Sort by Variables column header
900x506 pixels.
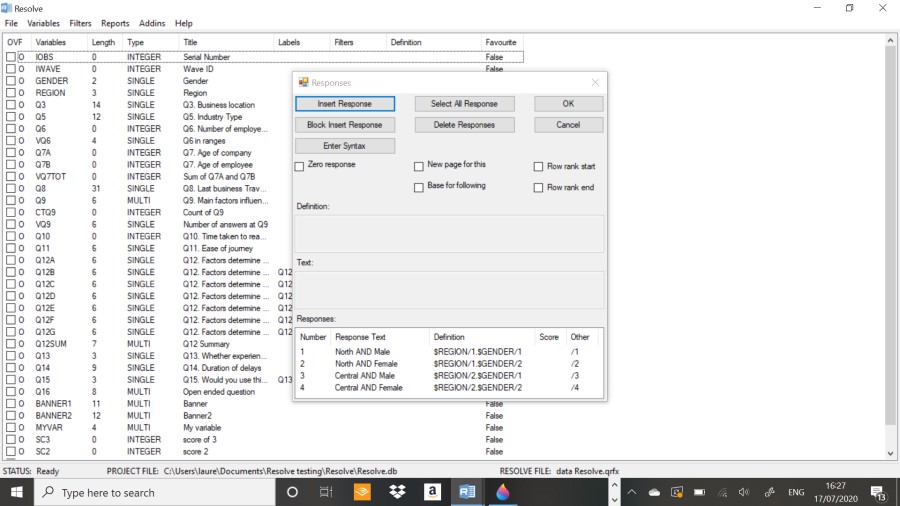point(59,42)
